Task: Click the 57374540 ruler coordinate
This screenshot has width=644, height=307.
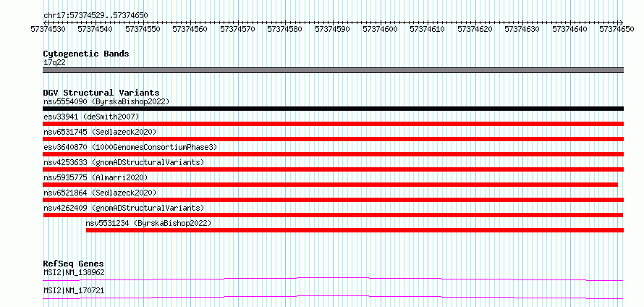Action: tap(95, 29)
